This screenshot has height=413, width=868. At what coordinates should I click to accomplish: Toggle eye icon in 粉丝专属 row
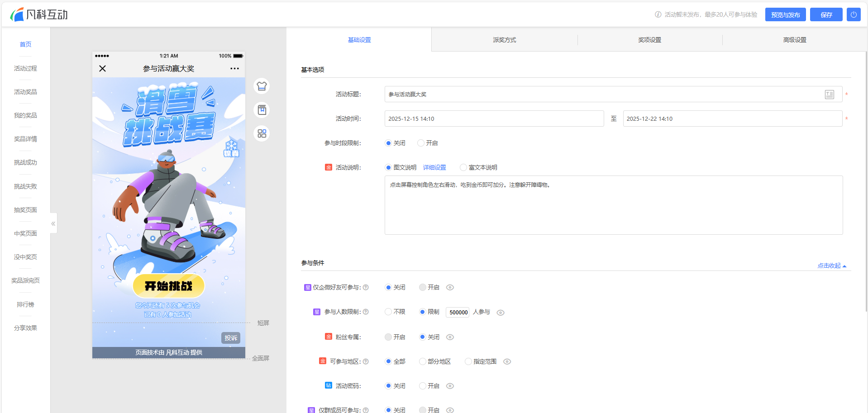click(x=450, y=337)
